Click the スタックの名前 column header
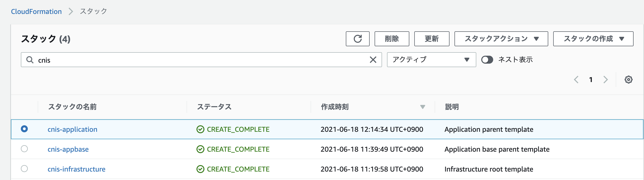 click(72, 107)
